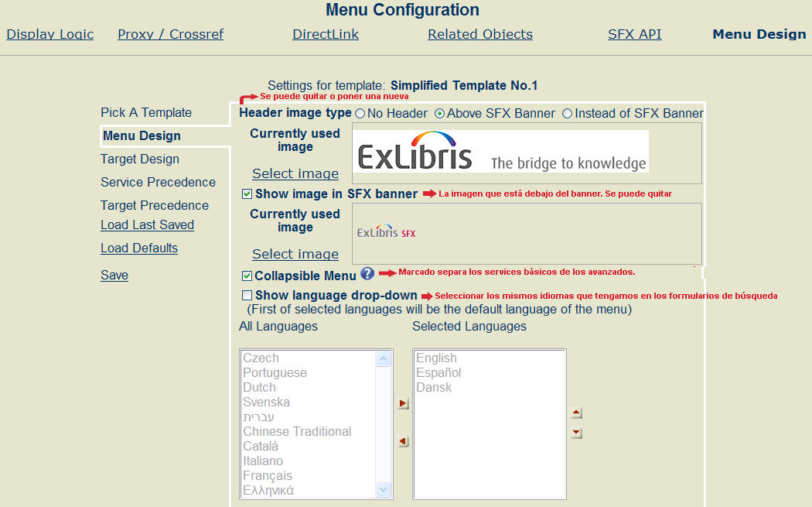Image resolution: width=812 pixels, height=507 pixels.
Task: Select עברית in All Languages list
Action: pyautogui.click(x=258, y=416)
